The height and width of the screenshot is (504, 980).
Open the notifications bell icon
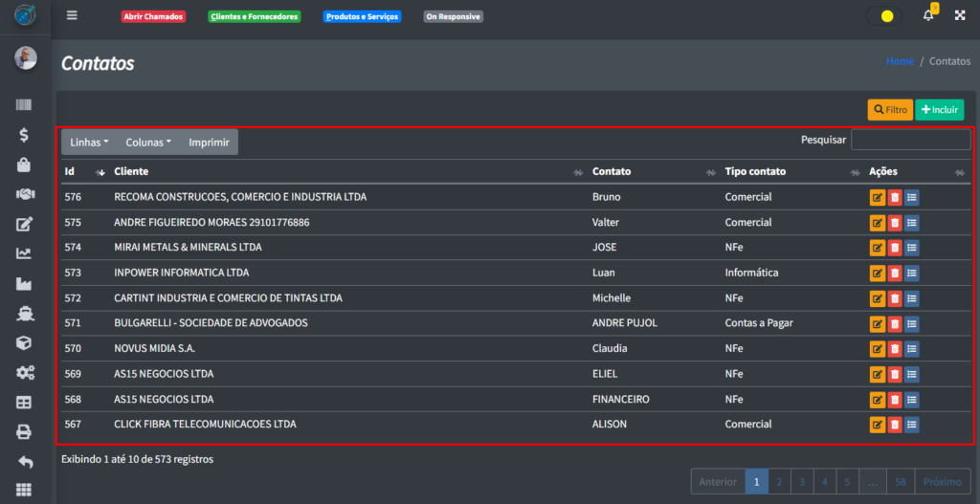click(x=927, y=15)
